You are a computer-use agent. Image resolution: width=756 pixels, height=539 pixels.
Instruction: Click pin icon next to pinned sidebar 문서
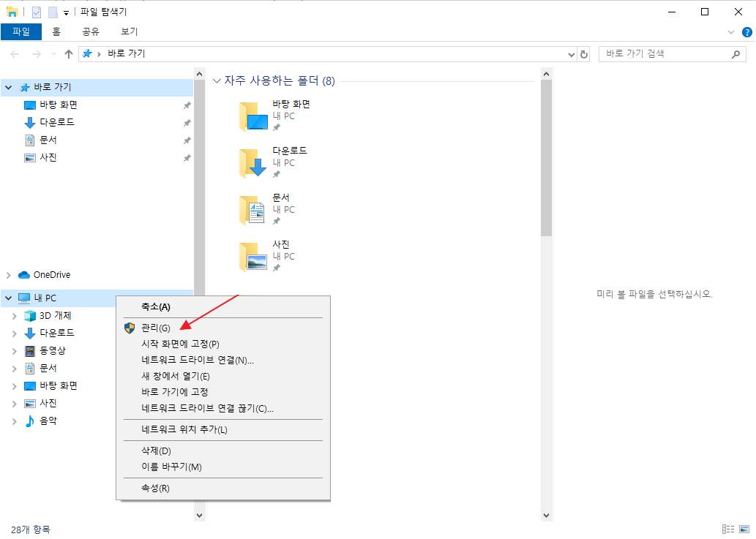click(187, 140)
